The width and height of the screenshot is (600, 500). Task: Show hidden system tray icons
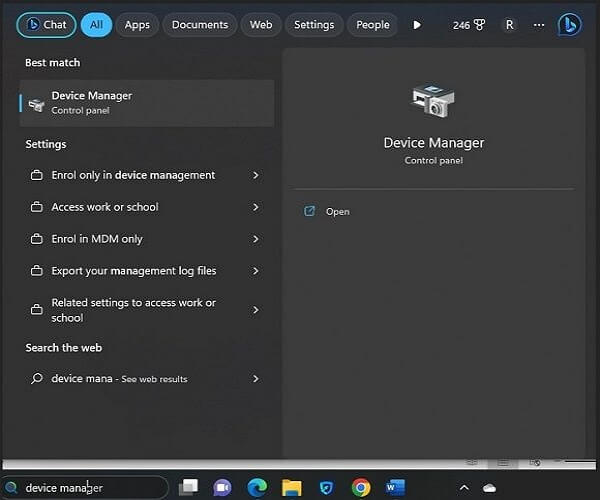[464, 487]
